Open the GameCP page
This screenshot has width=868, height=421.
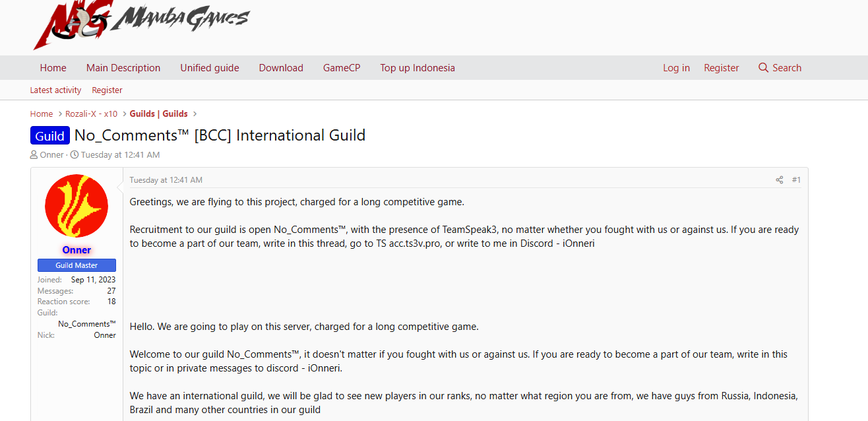(342, 68)
